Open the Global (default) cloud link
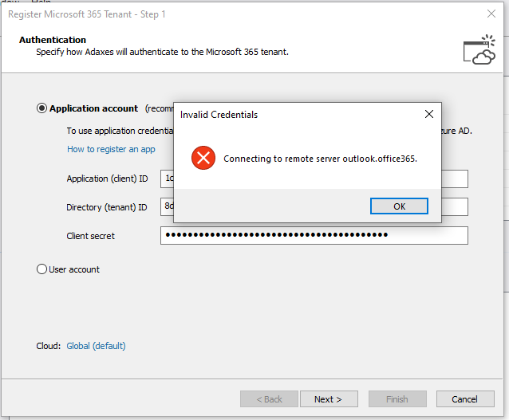509x420 pixels. click(x=96, y=346)
